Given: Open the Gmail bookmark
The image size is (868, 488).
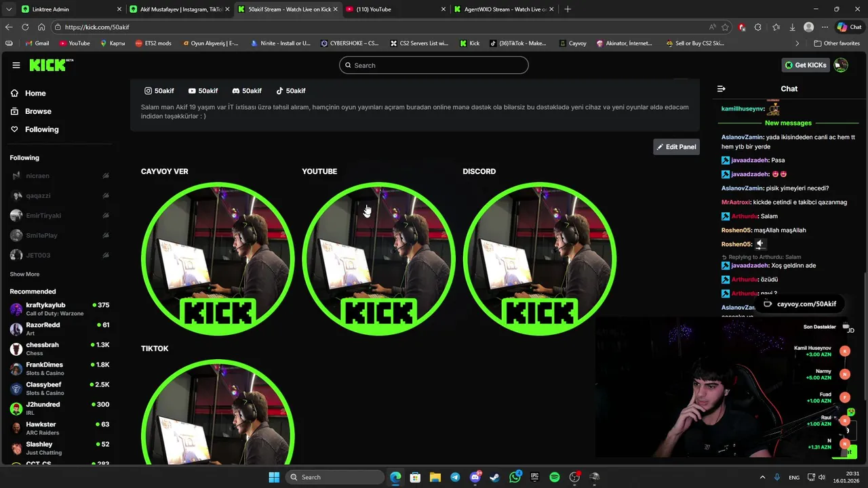Looking at the screenshot, I should 37,43.
